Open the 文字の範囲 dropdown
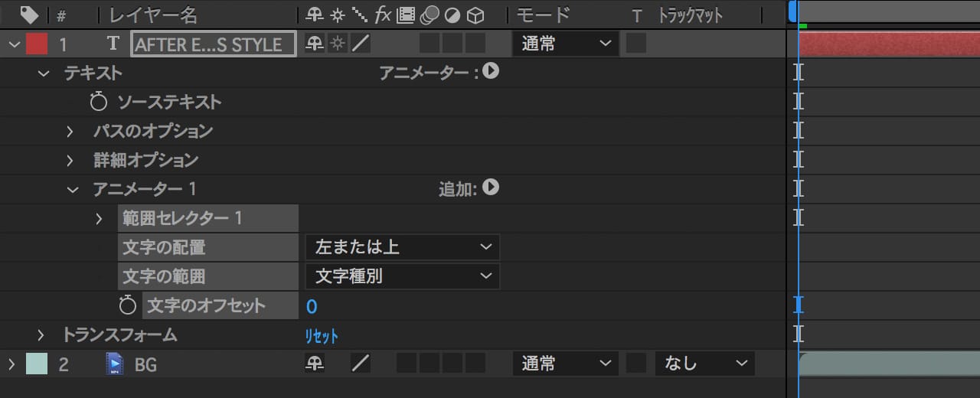The height and width of the screenshot is (398, 980). (402, 276)
